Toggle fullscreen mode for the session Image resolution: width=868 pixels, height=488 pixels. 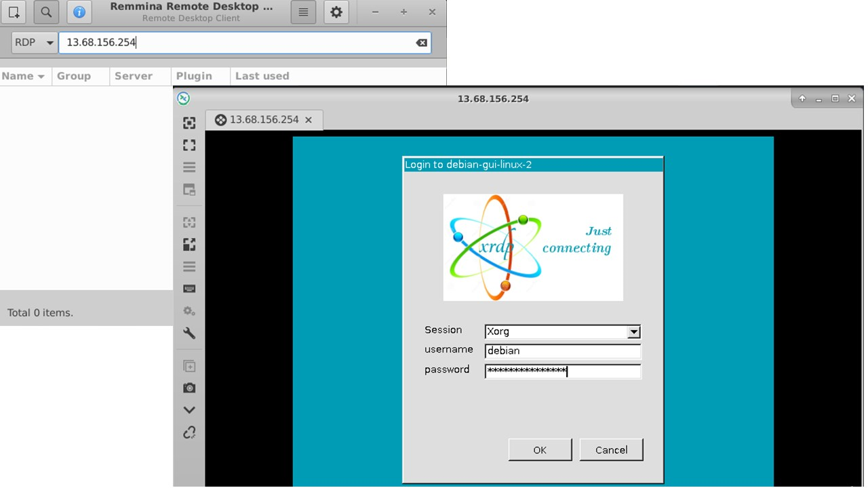pyautogui.click(x=189, y=144)
